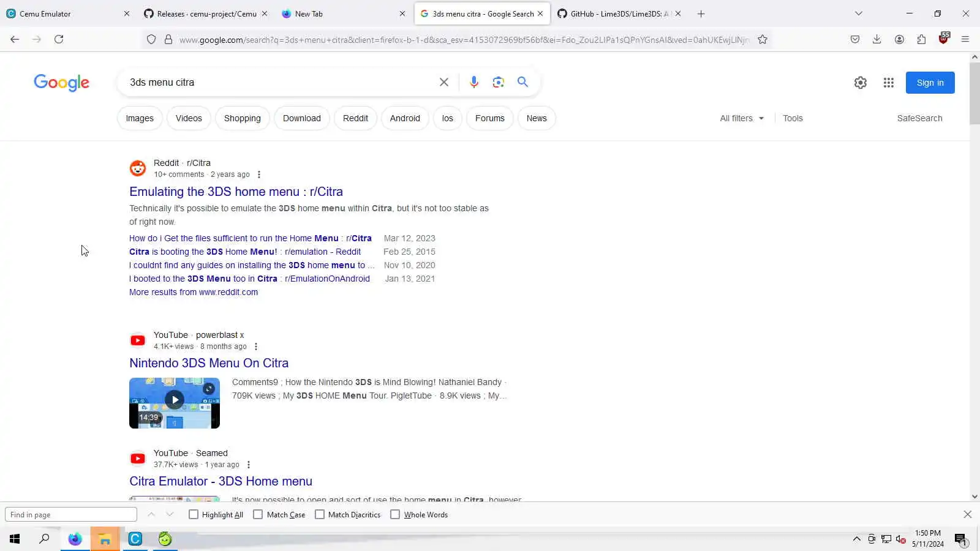The height and width of the screenshot is (551, 980).
Task: Enable Highlight All in find bar
Action: (x=194, y=515)
